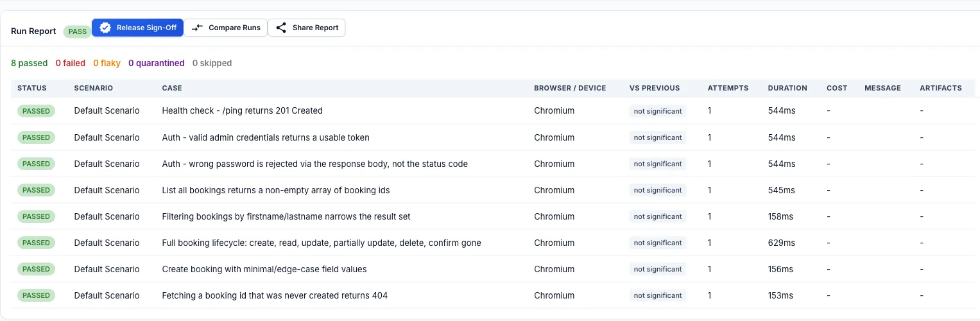Click the Share Report button

307,28
